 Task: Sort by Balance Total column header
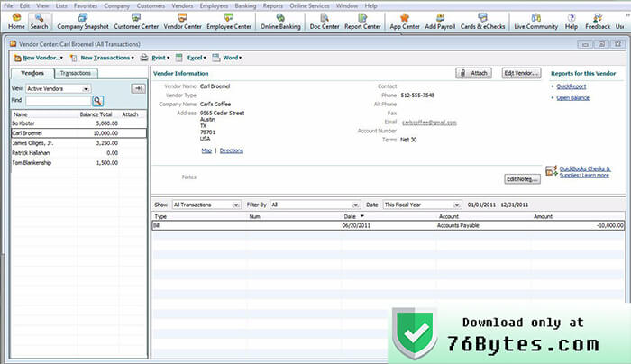click(96, 114)
